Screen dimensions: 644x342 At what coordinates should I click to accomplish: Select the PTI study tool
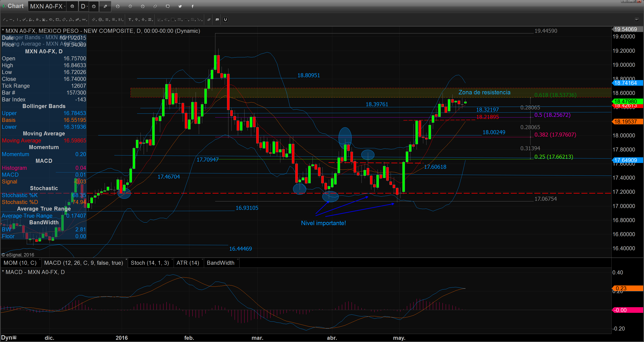point(193,20)
